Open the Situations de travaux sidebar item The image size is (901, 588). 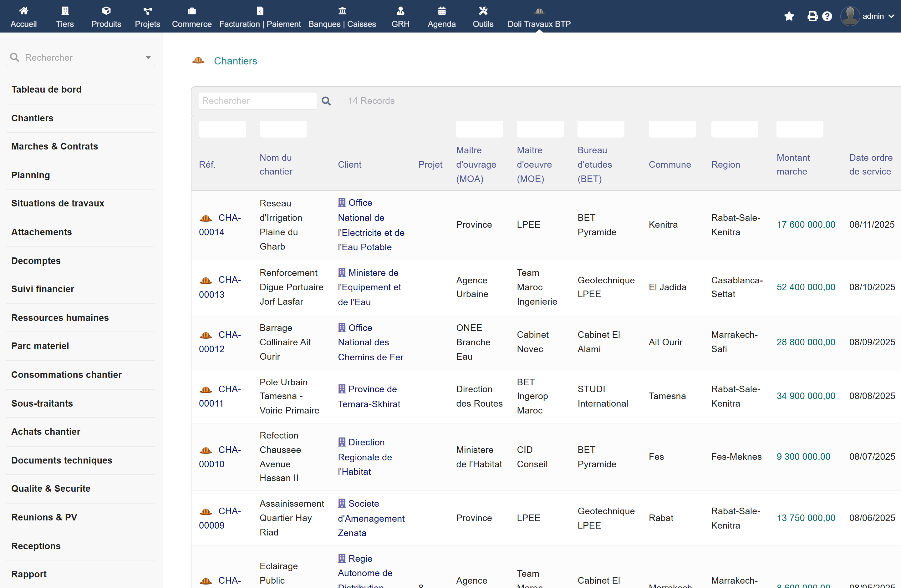tap(58, 203)
